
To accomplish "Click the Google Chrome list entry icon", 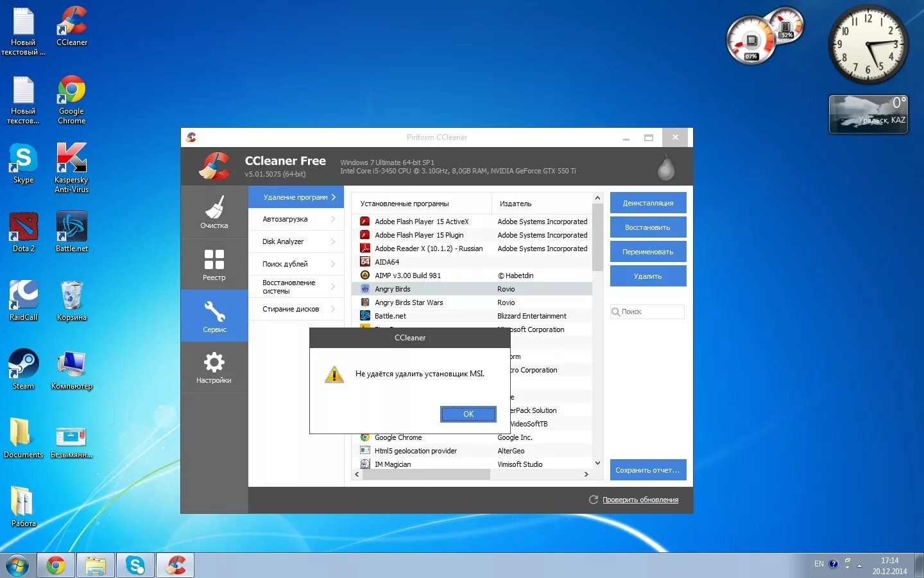I will [365, 437].
